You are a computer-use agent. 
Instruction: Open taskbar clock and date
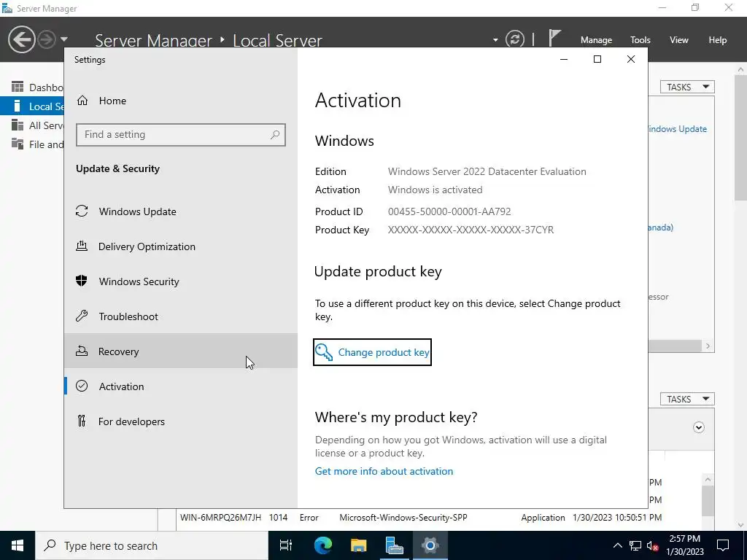tap(684, 545)
